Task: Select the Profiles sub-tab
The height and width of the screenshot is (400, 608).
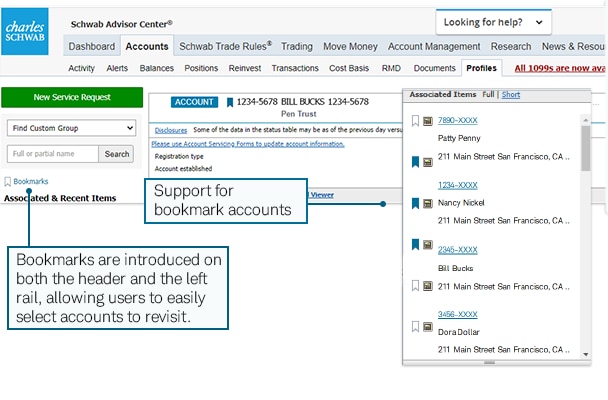Action: pos(482,68)
